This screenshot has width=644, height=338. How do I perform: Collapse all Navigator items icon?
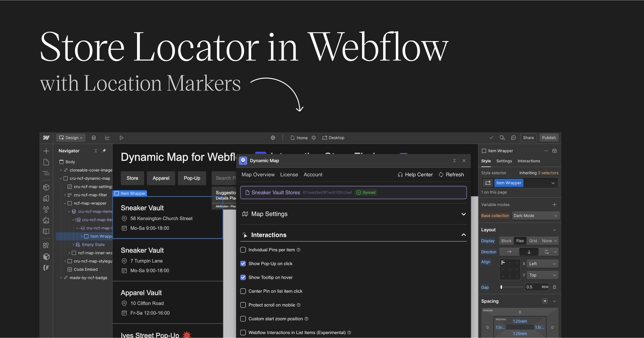(96, 151)
